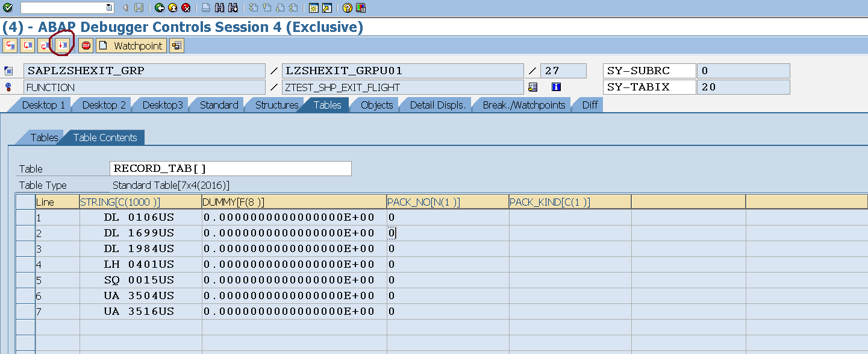Click the green Enter checkmark icon
868x354 pixels.
(8, 8)
